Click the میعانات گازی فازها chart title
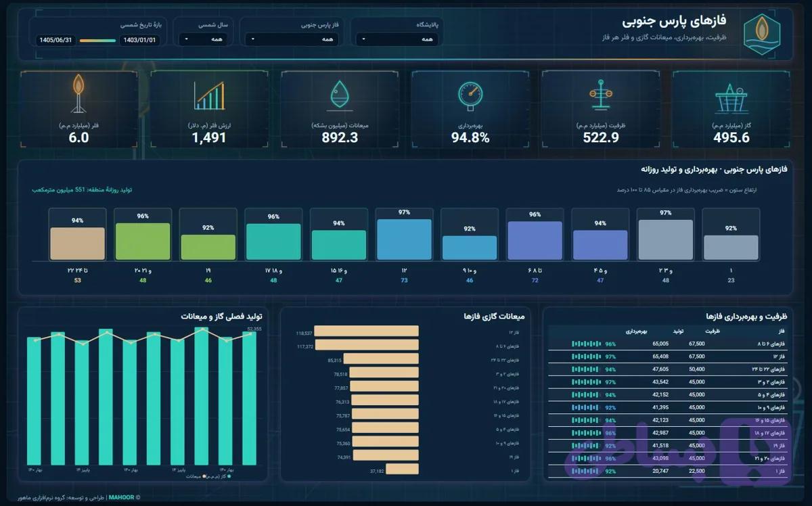Viewport: 812px width, 506px height. (495, 316)
